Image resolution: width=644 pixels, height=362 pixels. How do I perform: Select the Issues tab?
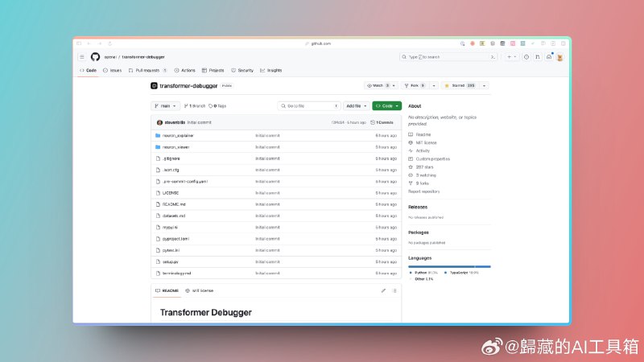113,71
